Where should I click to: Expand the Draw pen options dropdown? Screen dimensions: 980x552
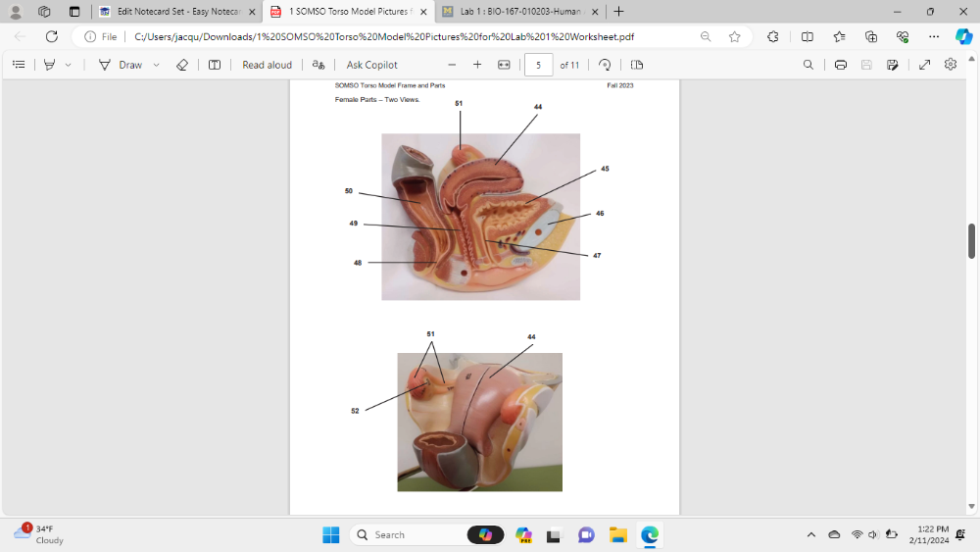[156, 65]
